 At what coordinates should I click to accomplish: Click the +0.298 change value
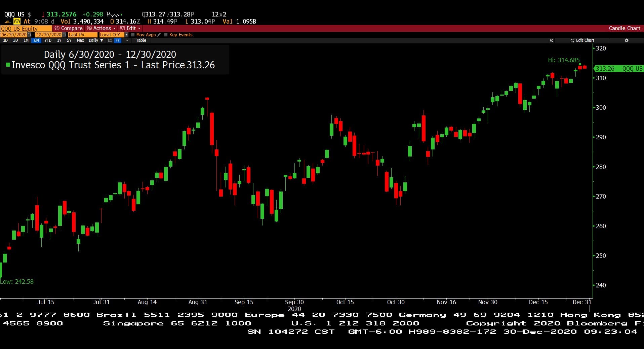(93, 14)
